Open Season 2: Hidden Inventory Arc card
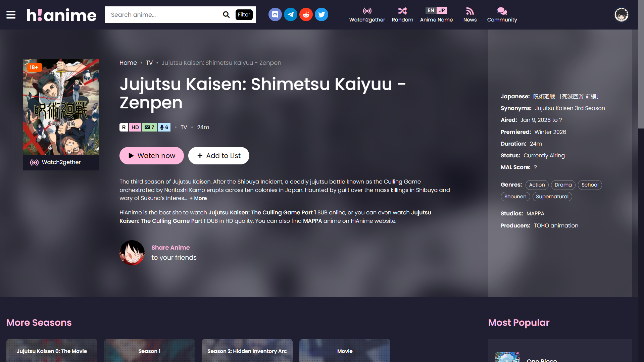Screen dimensions: 644x362 tap(247, 351)
